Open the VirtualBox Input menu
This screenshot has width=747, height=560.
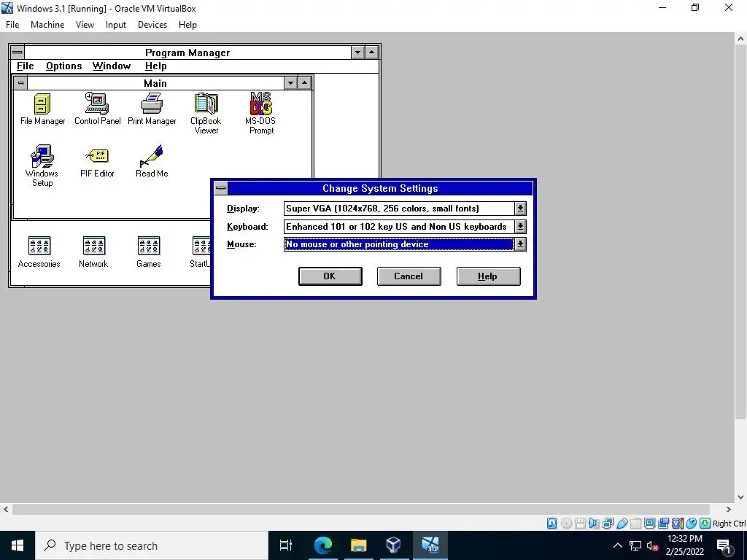pyautogui.click(x=116, y=25)
